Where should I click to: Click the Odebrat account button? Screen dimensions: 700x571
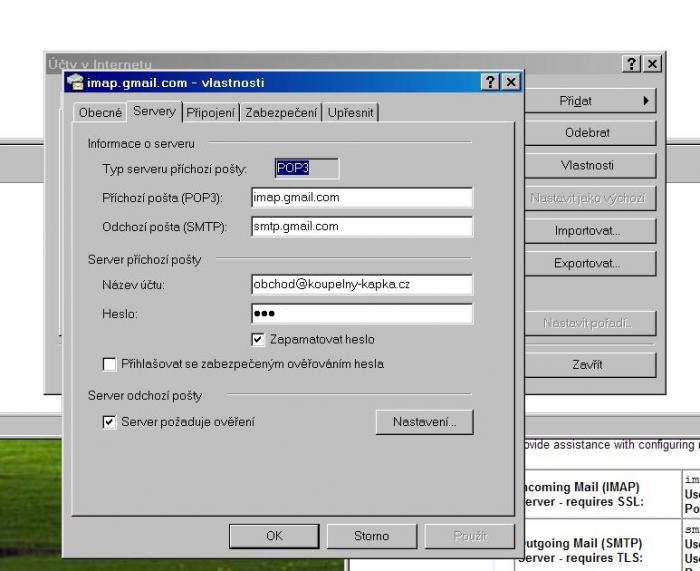(x=587, y=133)
